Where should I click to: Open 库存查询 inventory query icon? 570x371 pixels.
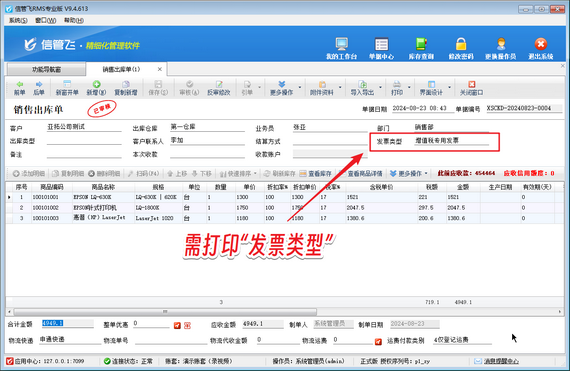tap(421, 44)
